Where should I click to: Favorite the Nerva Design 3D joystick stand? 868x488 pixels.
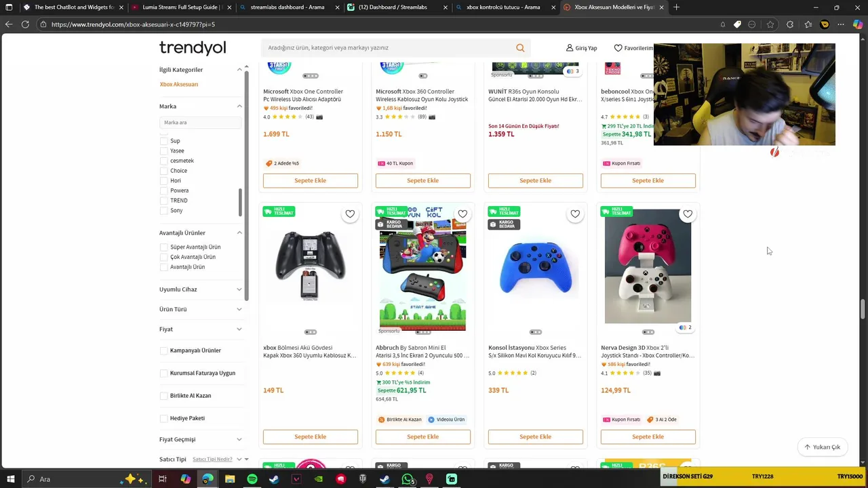coord(688,214)
